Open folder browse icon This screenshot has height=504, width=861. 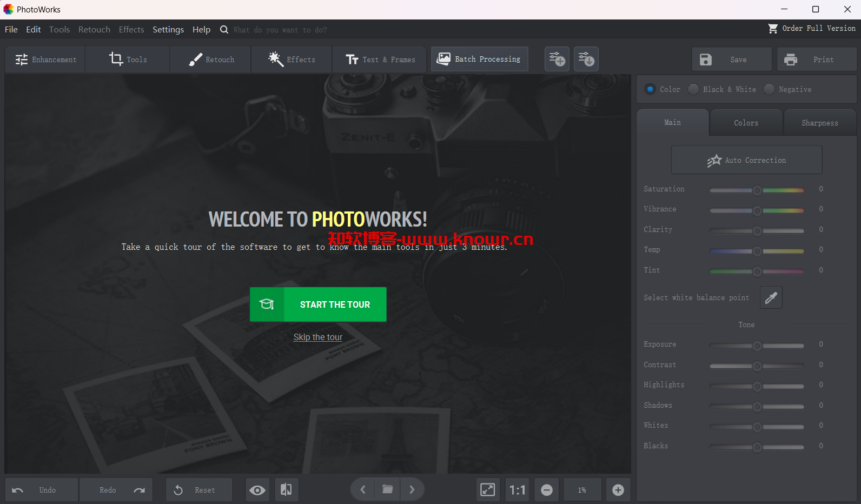pyautogui.click(x=388, y=489)
